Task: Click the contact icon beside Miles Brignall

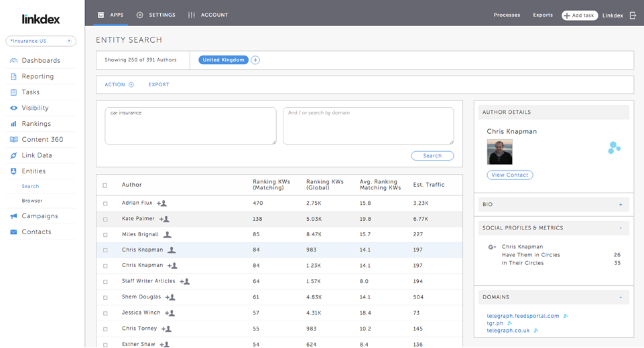Action: [167, 235]
